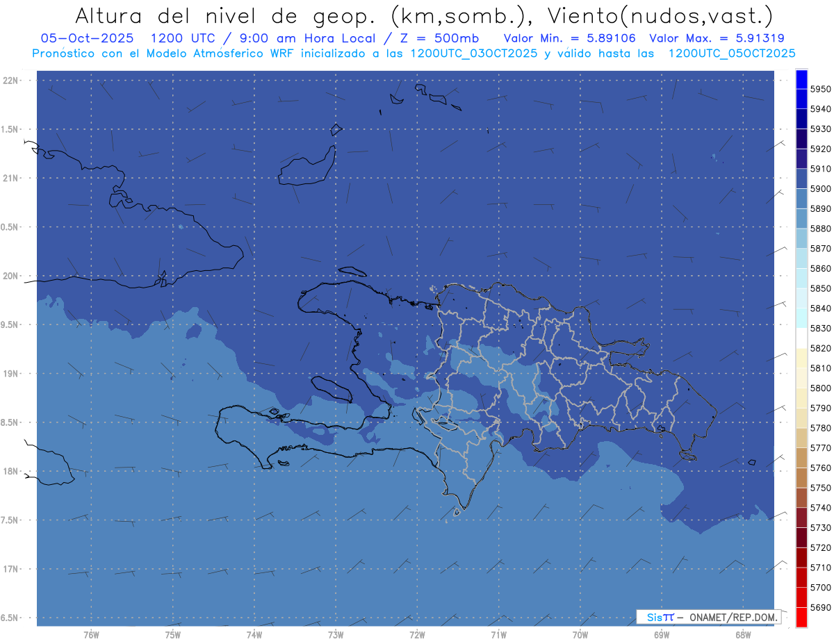This screenshot has width=834, height=644.
Task: Click the pale cyan swatch between 5840 and 5850
Action: pyautogui.click(x=801, y=298)
